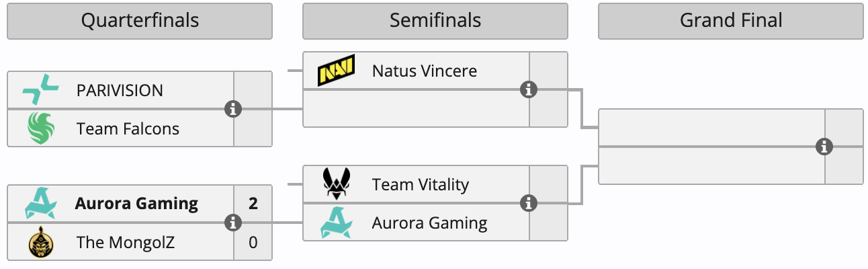
Task: Select the Quarterfinals round header
Action: click(140, 21)
